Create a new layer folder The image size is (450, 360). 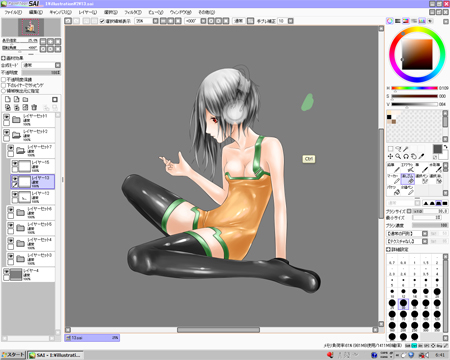25,99
